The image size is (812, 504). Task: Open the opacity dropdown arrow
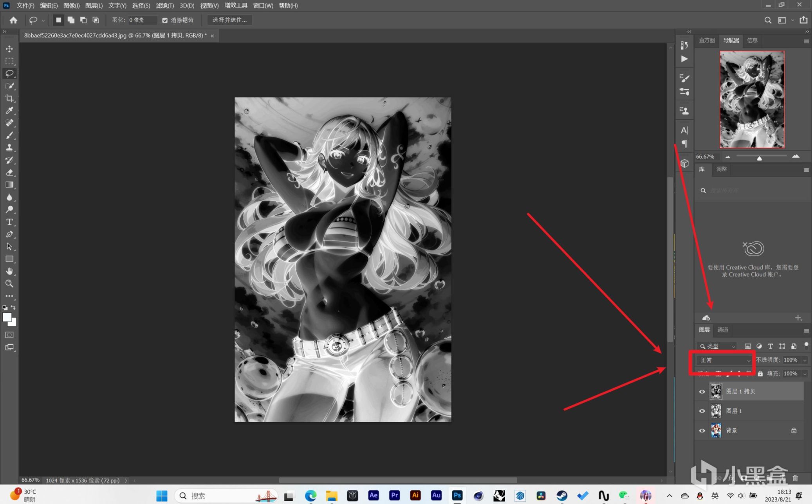click(x=805, y=360)
